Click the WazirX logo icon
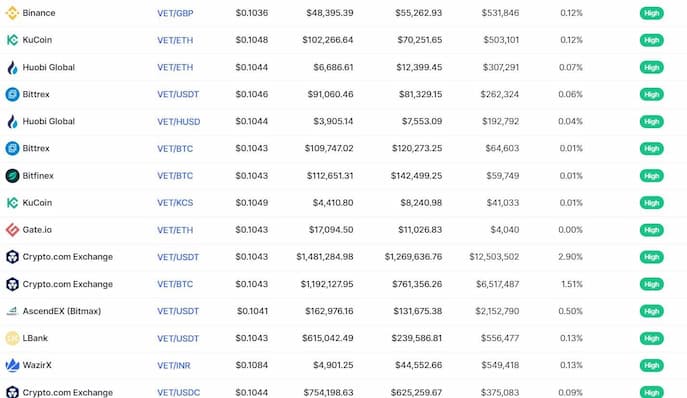687x398 pixels. [x=12, y=365]
